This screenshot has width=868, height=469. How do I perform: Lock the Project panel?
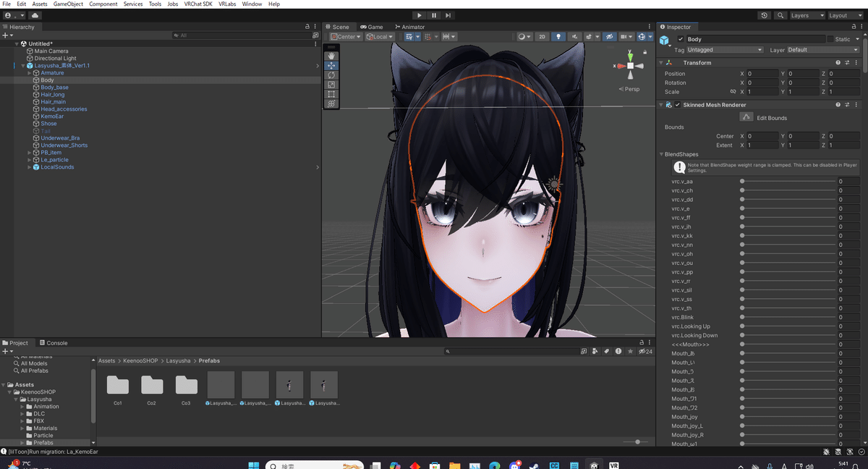coord(642,343)
